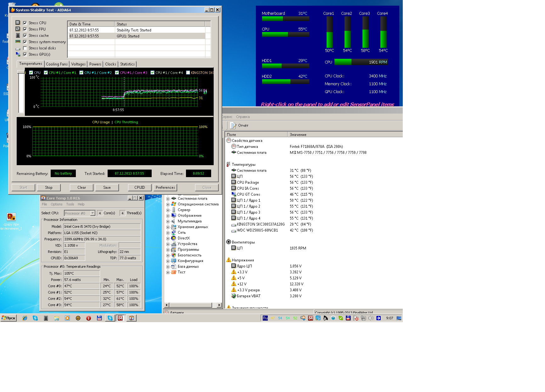This screenshot has width=545, height=392.
Task: Open Preferences in System Stability Test
Action: pyautogui.click(x=165, y=188)
